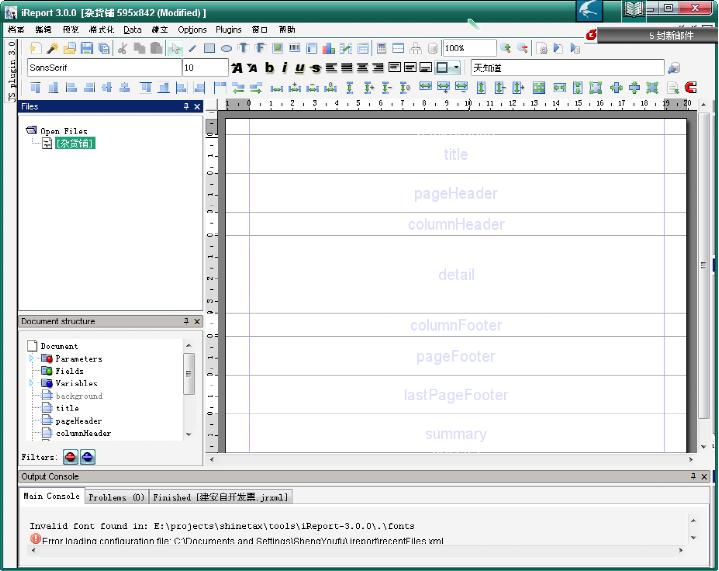Select the Rectangle drawing tool
Screen dimensions: 719x571
(x=209, y=48)
